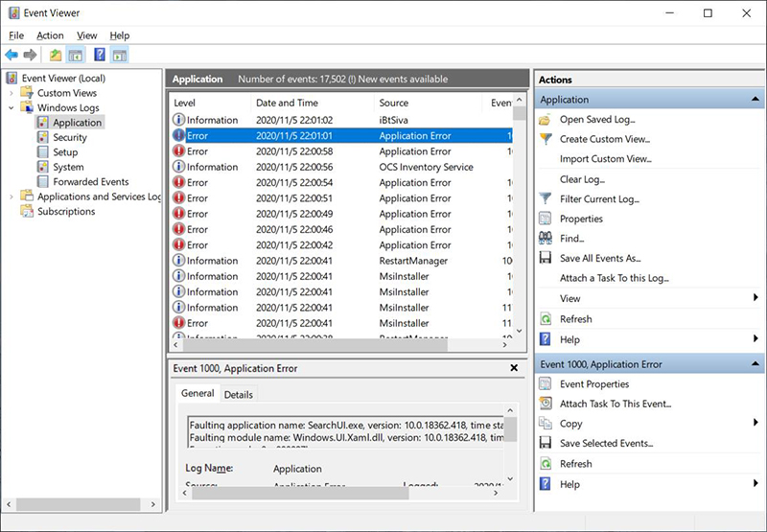This screenshot has width=767, height=532.
Task: Click the Filter Current Log funnel icon
Action: click(x=546, y=198)
